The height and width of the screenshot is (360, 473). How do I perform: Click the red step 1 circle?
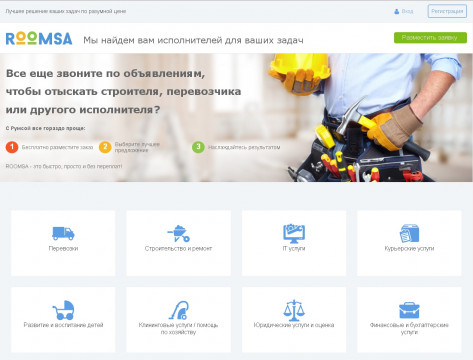tap(12, 147)
